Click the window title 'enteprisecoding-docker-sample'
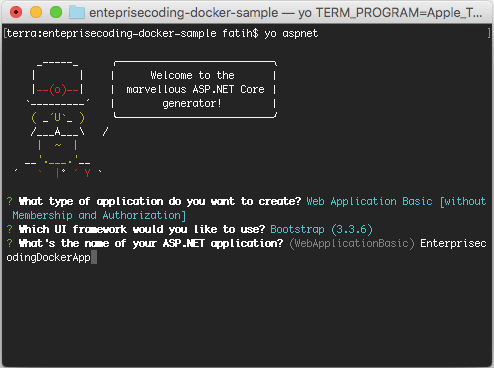The width and height of the screenshot is (494, 368). pyautogui.click(x=184, y=13)
